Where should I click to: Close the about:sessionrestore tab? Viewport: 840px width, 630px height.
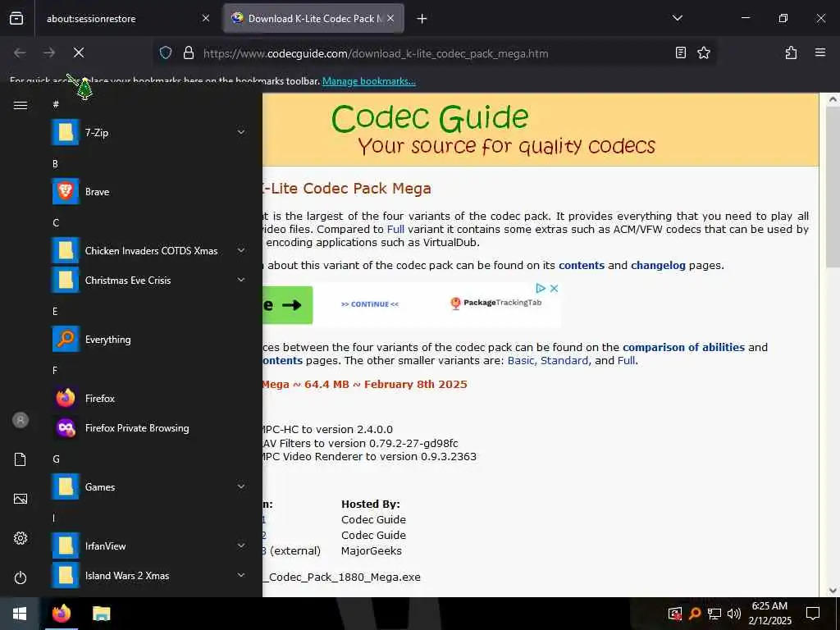(206, 18)
